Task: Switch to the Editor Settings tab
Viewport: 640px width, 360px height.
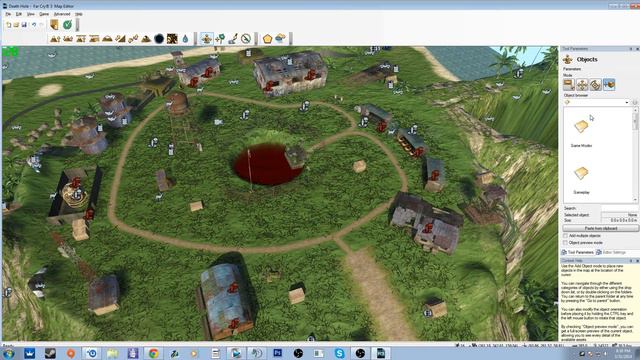Action: [x=611, y=253]
